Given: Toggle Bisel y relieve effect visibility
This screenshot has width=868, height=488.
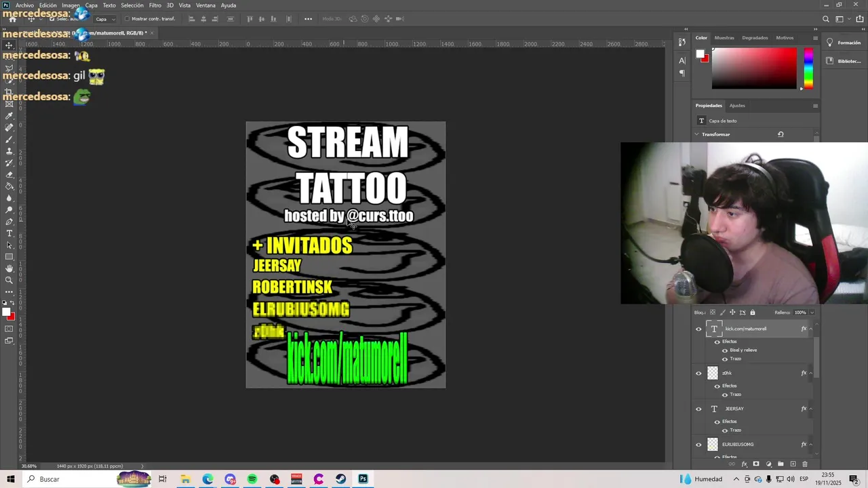Looking at the screenshot, I should (724, 350).
